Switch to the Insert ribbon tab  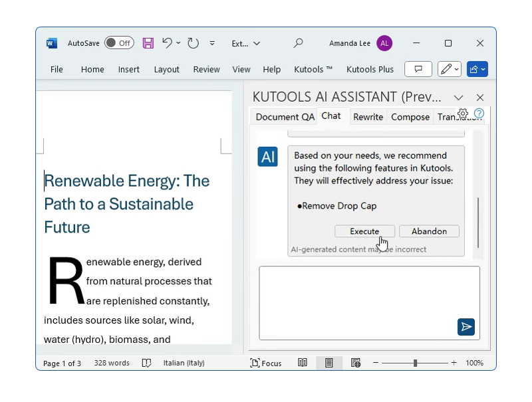pos(128,69)
